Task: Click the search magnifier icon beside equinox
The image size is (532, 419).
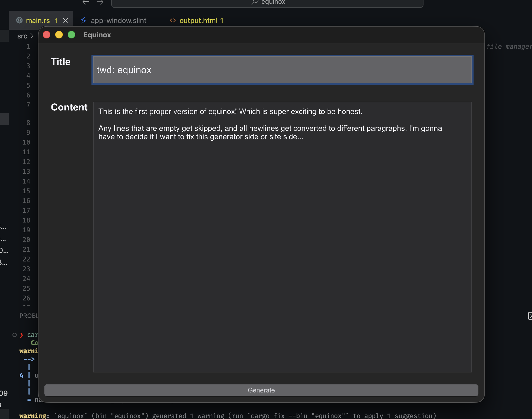Action: point(255,2)
